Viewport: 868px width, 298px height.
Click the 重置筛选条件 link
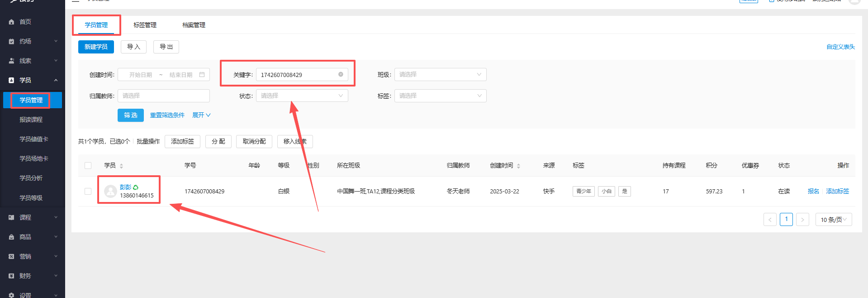click(167, 115)
